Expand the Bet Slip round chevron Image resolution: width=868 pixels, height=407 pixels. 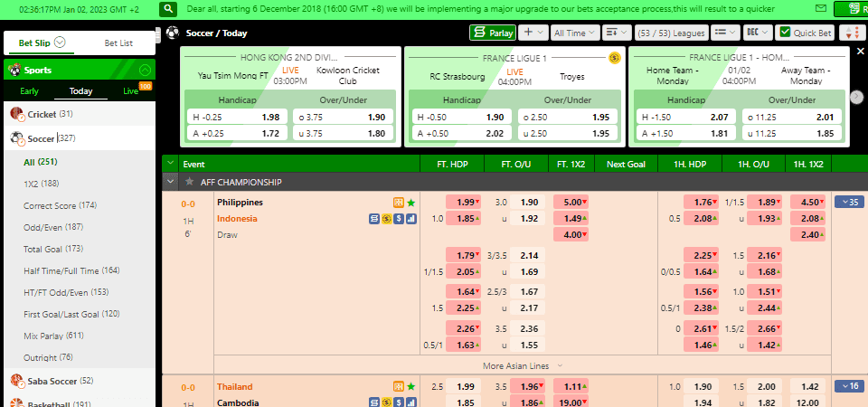point(60,43)
